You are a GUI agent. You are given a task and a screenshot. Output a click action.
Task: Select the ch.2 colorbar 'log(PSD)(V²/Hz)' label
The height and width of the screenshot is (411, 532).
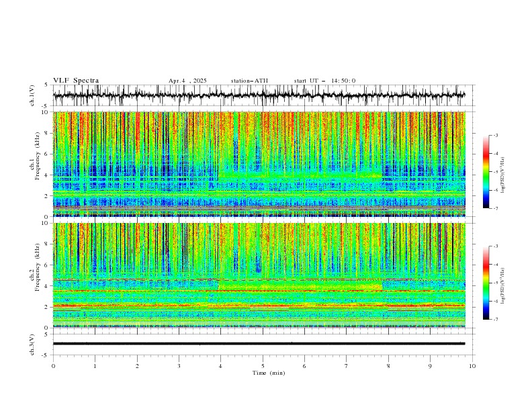(503, 286)
